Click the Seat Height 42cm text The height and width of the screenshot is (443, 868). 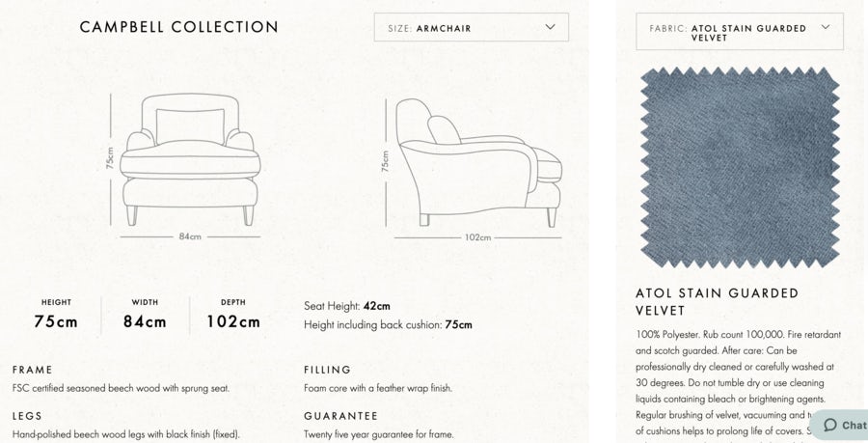pyautogui.click(x=347, y=306)
